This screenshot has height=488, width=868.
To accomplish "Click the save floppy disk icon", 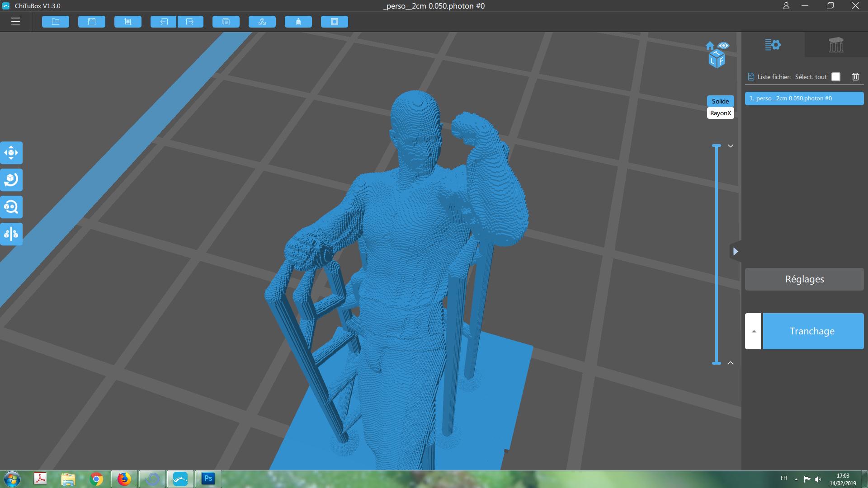I will [92, 22].
